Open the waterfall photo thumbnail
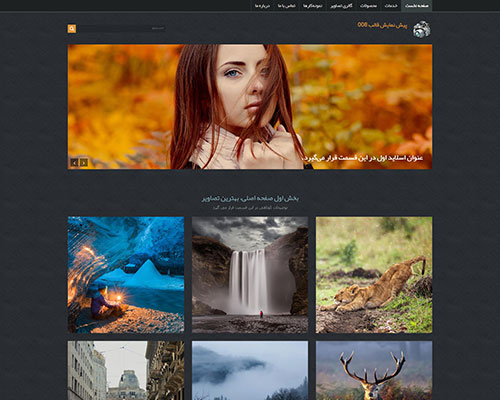500x400 pixels. click(250, 275)
